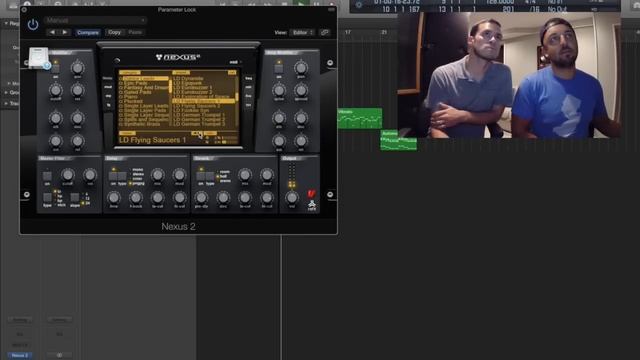Click Output vol knob
This screenshot has height=360, width=640.
(291, 198)
